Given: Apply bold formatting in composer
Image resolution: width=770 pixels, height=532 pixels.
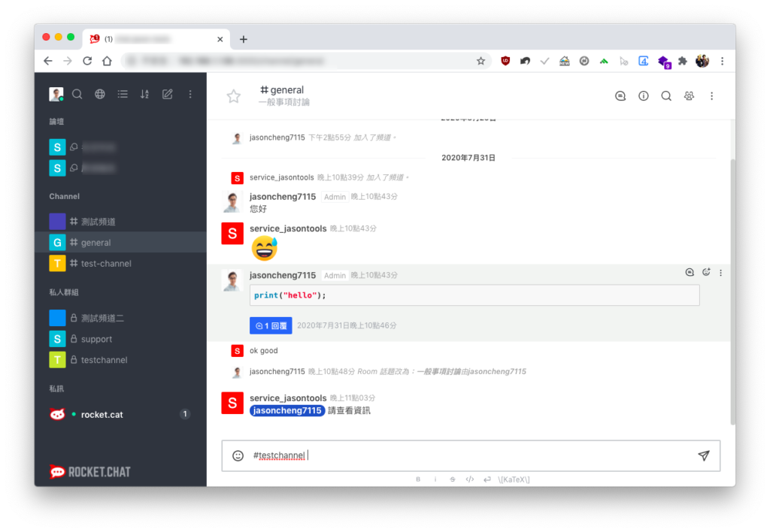Looking at the screenshot, I should 418,479.
